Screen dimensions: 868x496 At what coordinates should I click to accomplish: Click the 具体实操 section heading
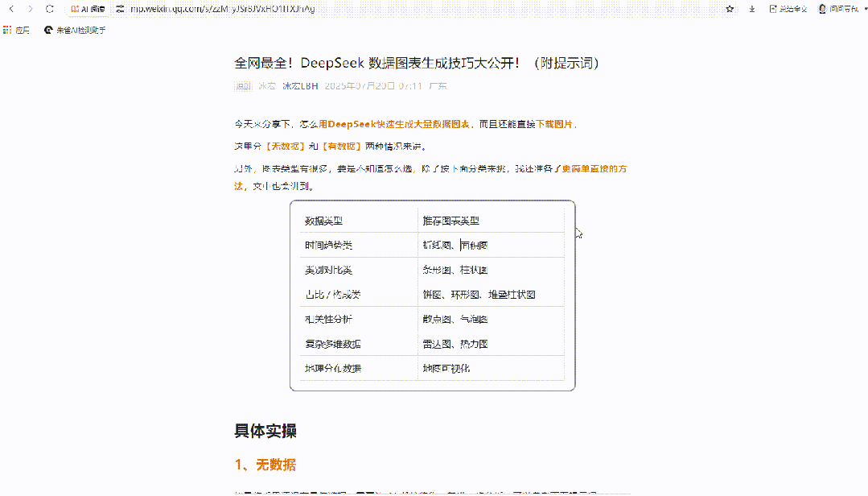coord(265,431)
